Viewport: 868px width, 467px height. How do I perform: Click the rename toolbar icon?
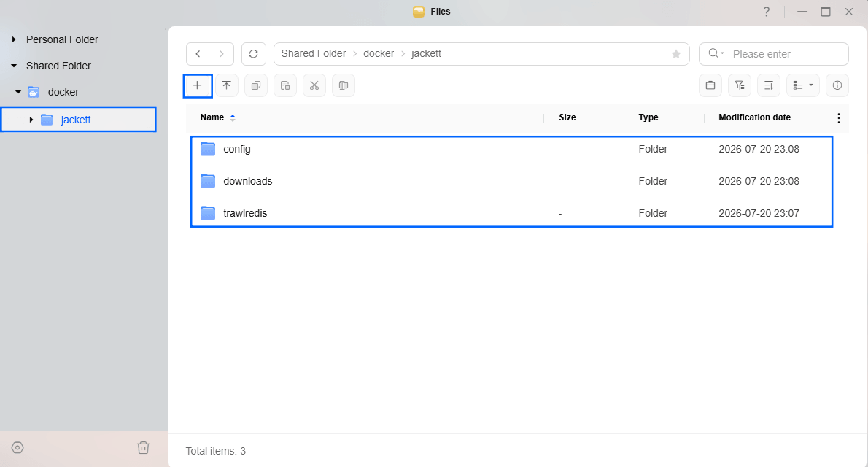point(344,86)
